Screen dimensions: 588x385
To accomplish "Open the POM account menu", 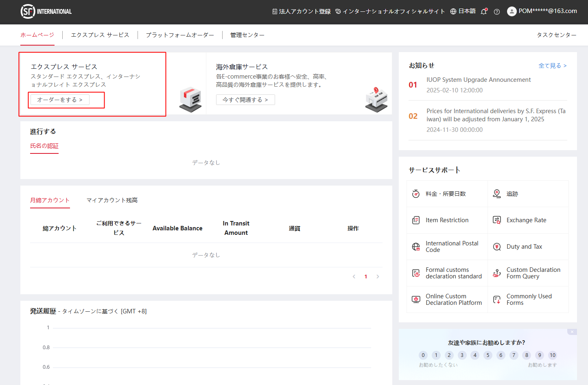I will (542, 11).
